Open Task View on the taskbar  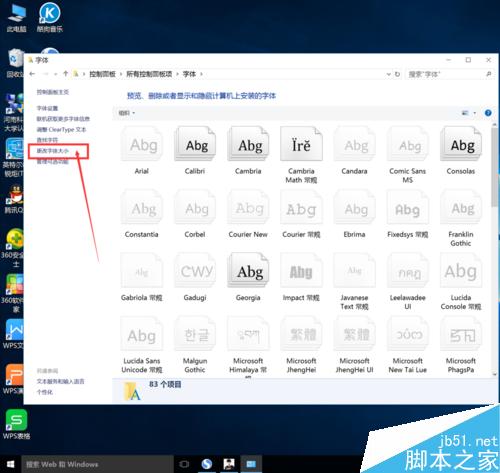(x=184, y=464)
